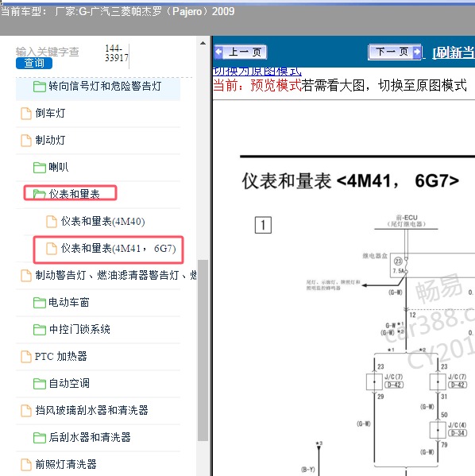Collapse the 仪表和里表 folder
This screenshot has height=476, width=475.
point(75,194)
